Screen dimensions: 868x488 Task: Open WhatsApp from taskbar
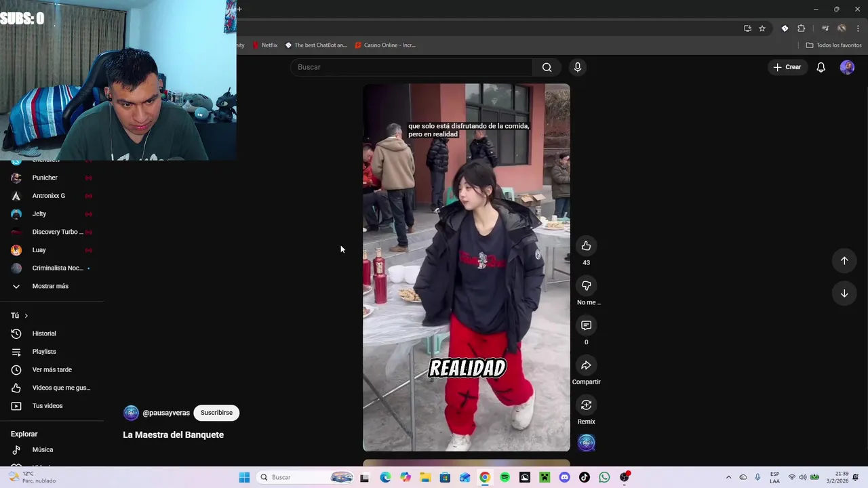[x=604, y=477]
